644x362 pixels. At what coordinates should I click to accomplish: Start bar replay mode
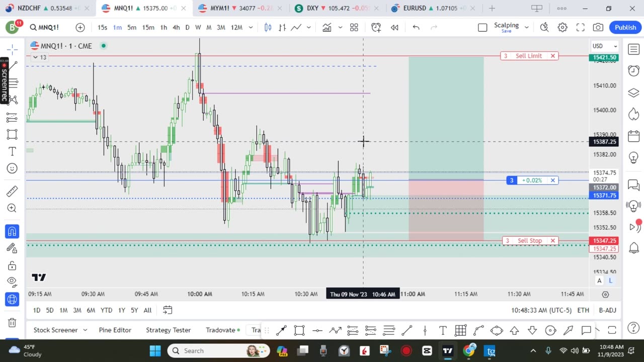394,27
